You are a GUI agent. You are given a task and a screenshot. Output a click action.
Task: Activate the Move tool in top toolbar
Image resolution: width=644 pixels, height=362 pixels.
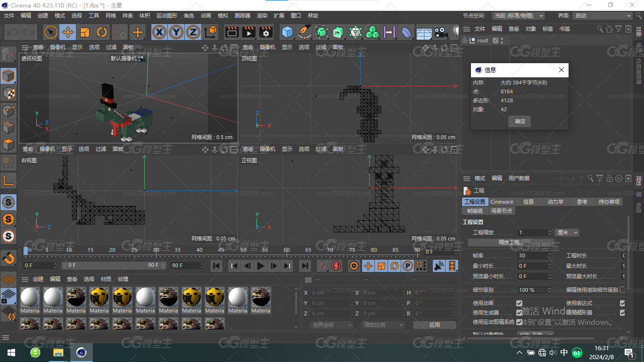(x=68, y=32)
